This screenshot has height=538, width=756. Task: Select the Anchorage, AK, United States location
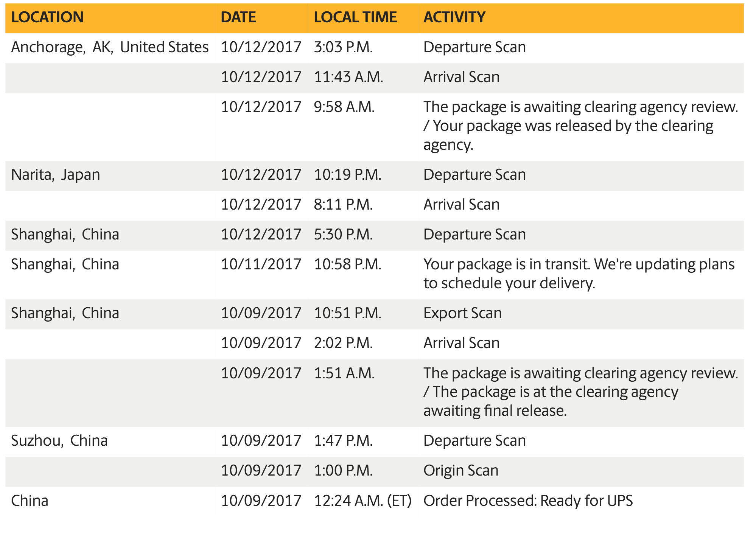[x=110, y=47]
